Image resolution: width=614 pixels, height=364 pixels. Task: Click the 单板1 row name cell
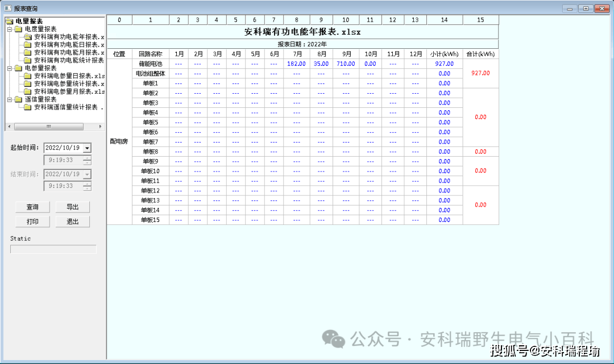(x=150, y=83)
